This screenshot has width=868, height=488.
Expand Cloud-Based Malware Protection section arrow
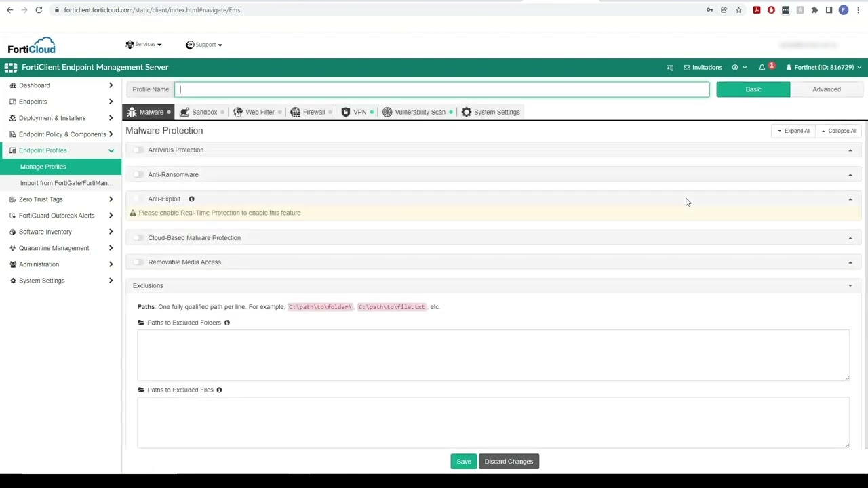pyautogui.click(x=850, y=238)
